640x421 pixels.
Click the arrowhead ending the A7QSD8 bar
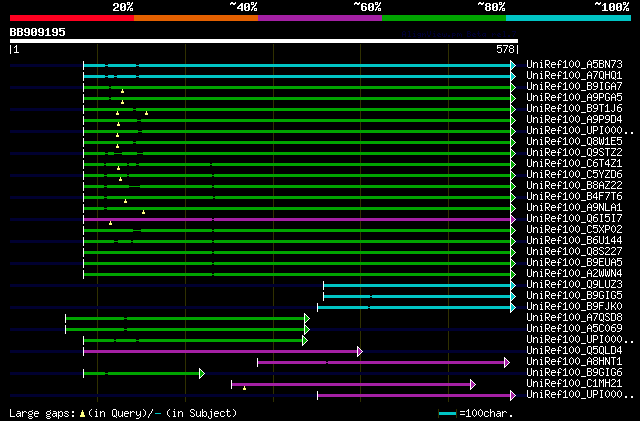coord(307,318)
